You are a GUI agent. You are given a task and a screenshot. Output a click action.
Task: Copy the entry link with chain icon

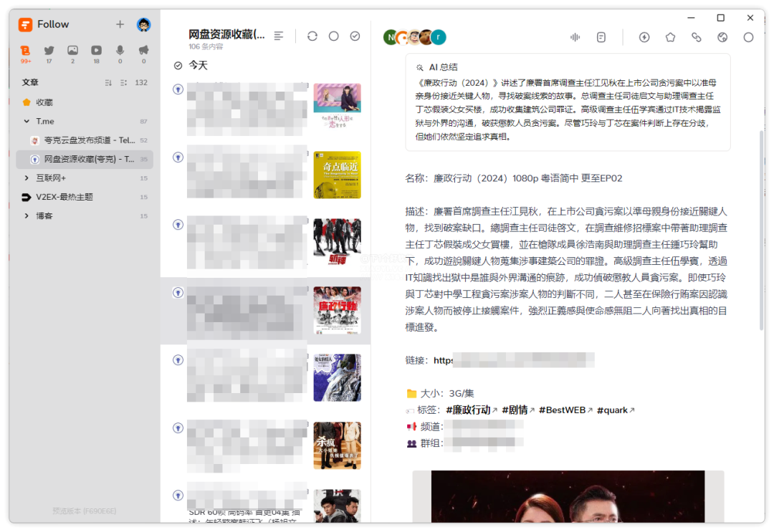point(696,37)
